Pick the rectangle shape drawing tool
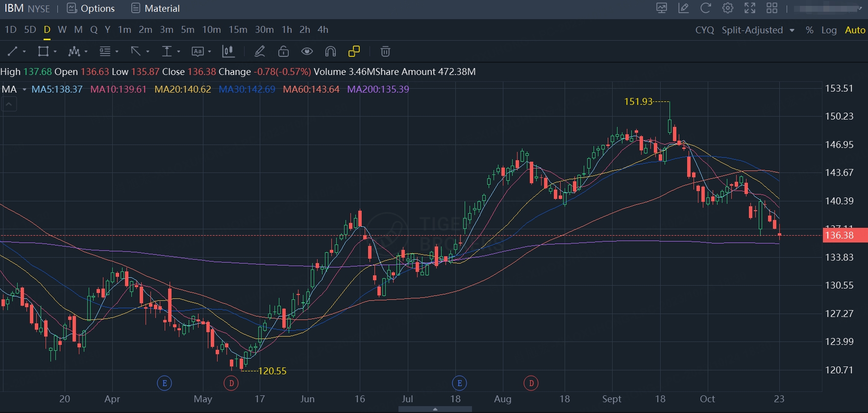The image size is (868, 413). click(44, 51)
